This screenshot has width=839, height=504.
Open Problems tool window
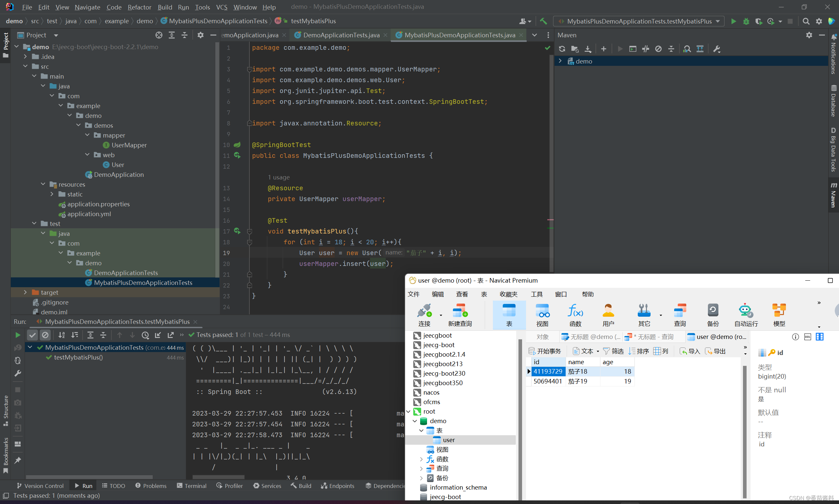coord(151,486)
